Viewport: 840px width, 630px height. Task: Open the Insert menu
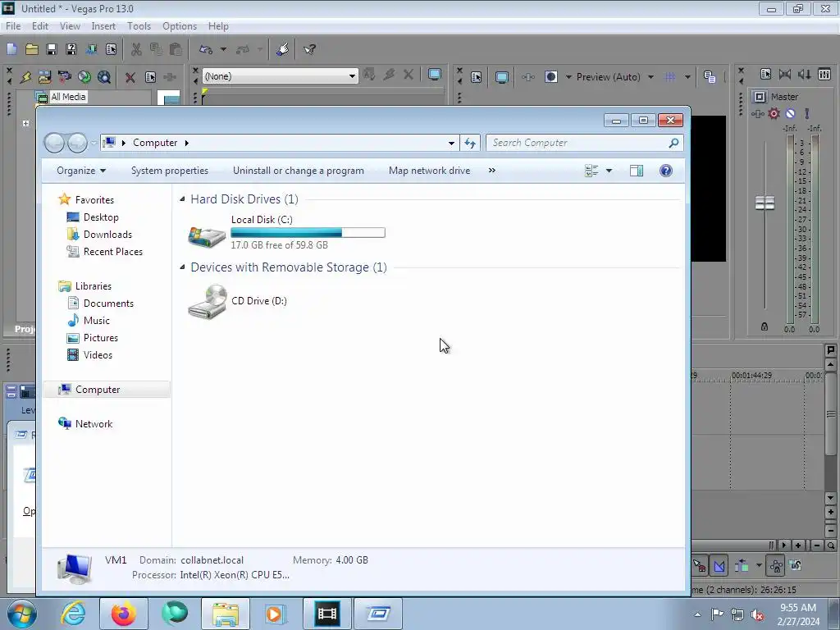pos(103,26)
